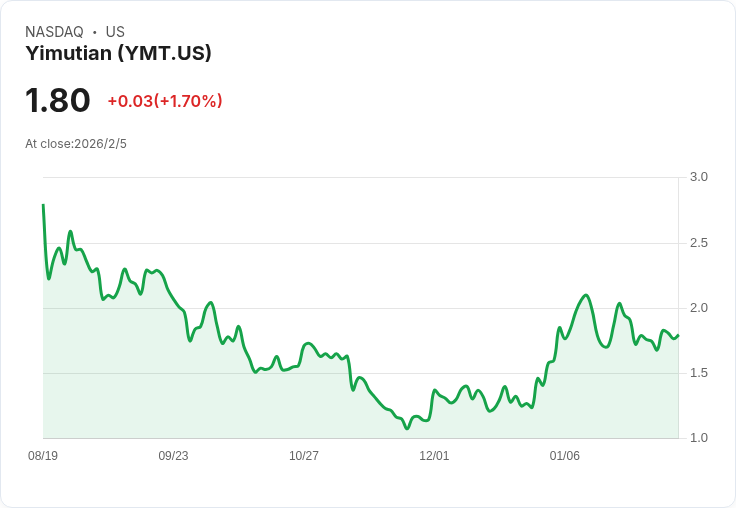The width and height of the screenshot is (736, 508).
Task: Click the chart line's final endpoint at right
Action: [x=678, y=335]
